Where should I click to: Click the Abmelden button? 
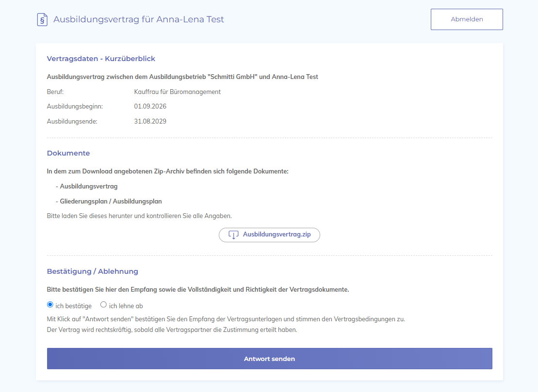pyautogui.click(x=467, y=19)
